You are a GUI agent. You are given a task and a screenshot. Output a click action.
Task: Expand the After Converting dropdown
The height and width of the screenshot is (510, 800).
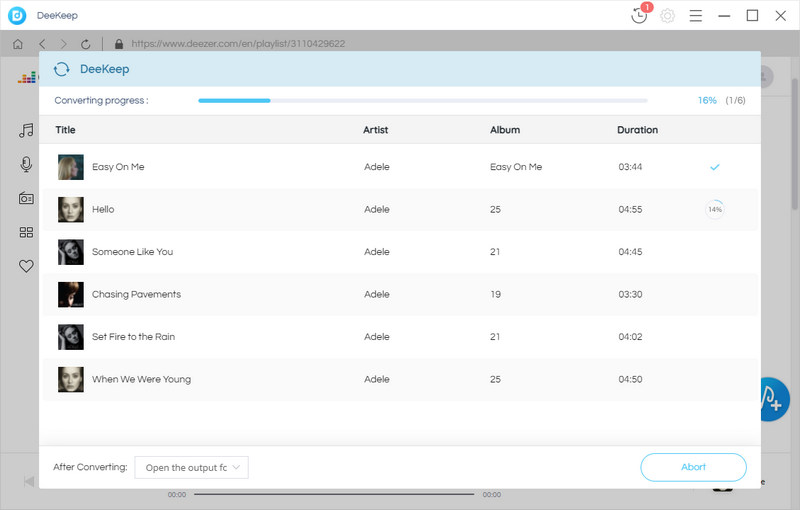(191, 468)
